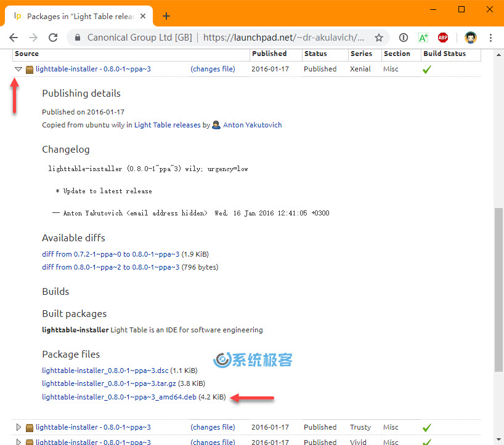This screenshot has height=445, width=504.
Task: Open the Chrome profile avatar
Action: pyautogui.click(x=471, y=38)
